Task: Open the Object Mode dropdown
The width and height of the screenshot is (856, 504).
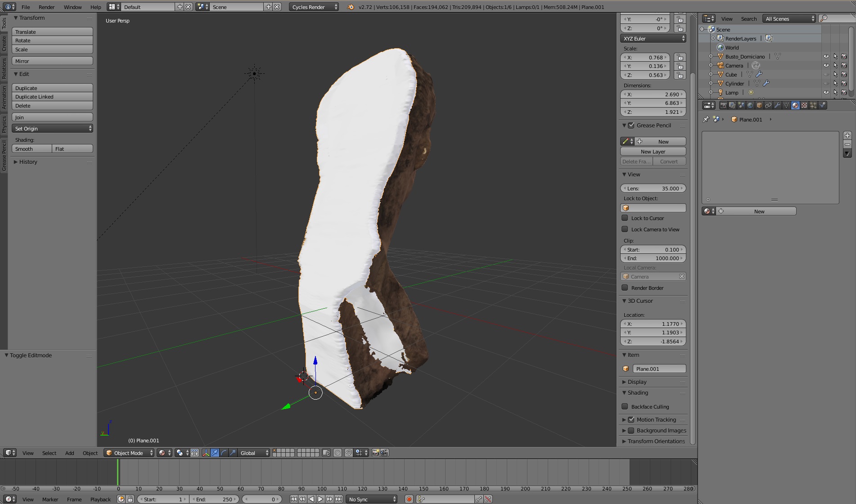Action: (129, 453)
